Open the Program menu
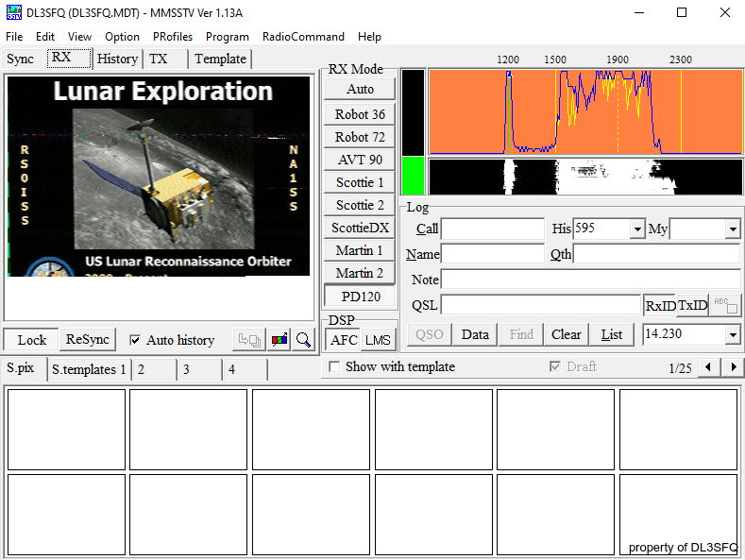 [x=228, y=37]
